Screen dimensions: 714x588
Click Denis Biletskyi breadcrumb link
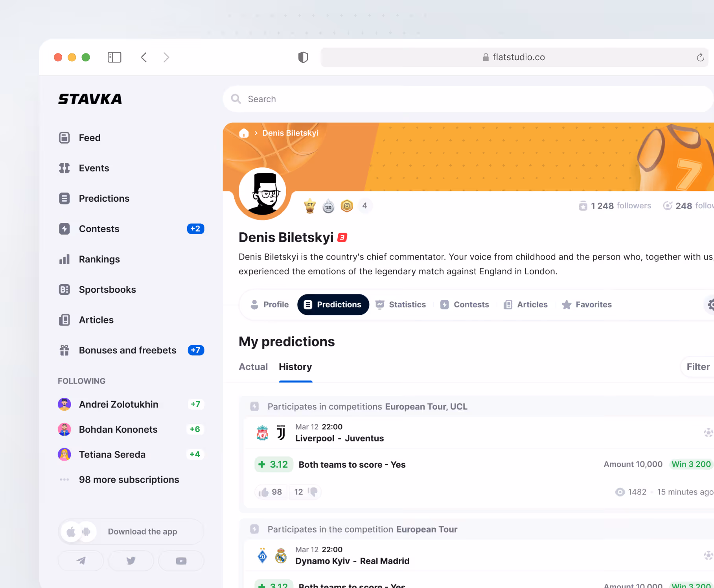coord(291,133)
